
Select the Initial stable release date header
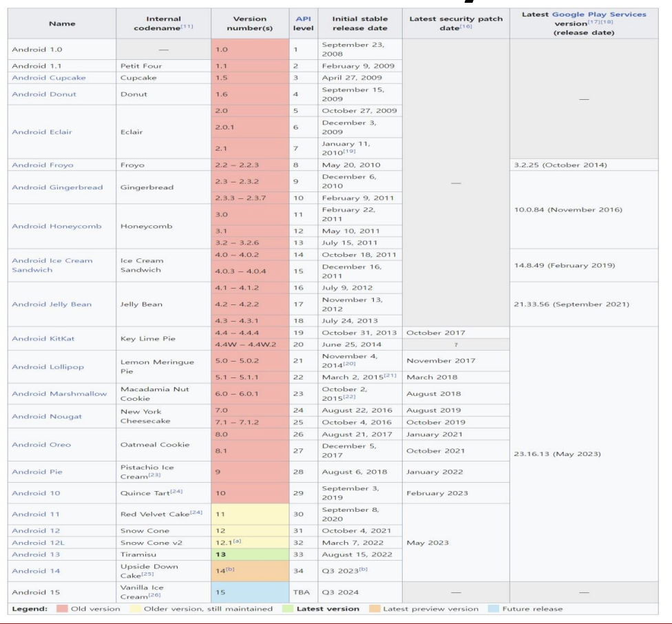click(x=360, y=23)
